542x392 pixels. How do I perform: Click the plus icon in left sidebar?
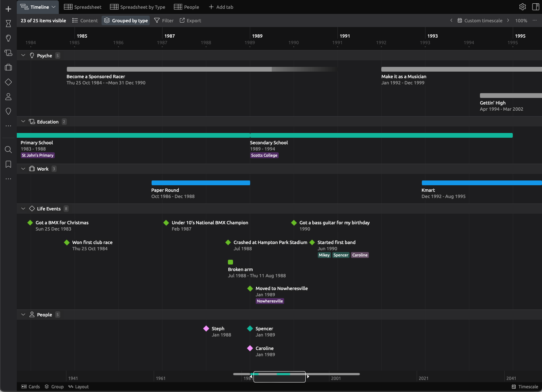coord(8,9)
